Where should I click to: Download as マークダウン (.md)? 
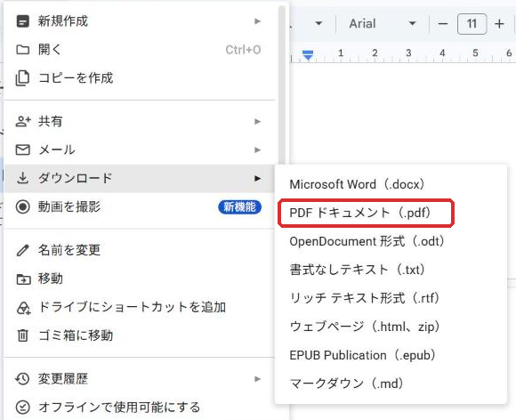coord(391,384)
